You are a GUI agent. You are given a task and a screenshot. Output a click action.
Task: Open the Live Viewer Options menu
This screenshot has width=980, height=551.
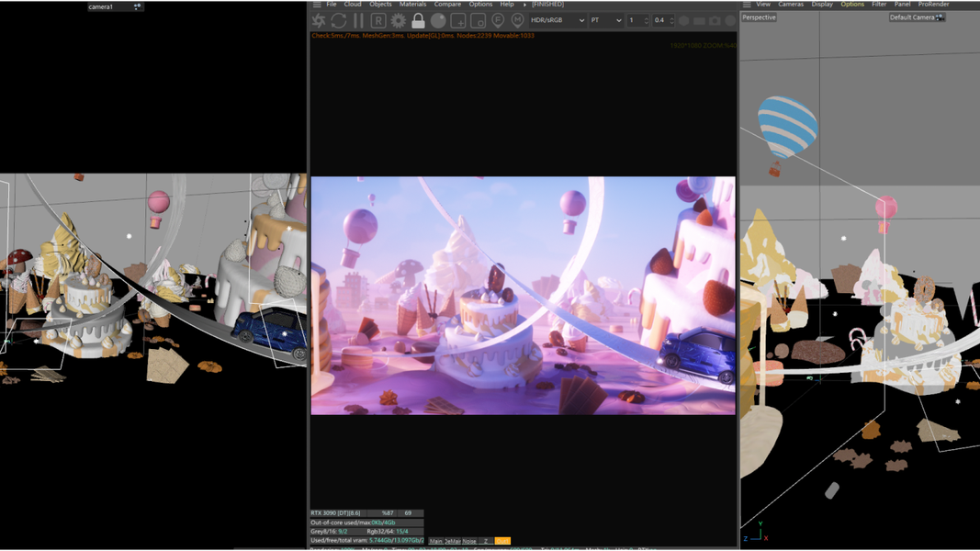tap(480, 5)
